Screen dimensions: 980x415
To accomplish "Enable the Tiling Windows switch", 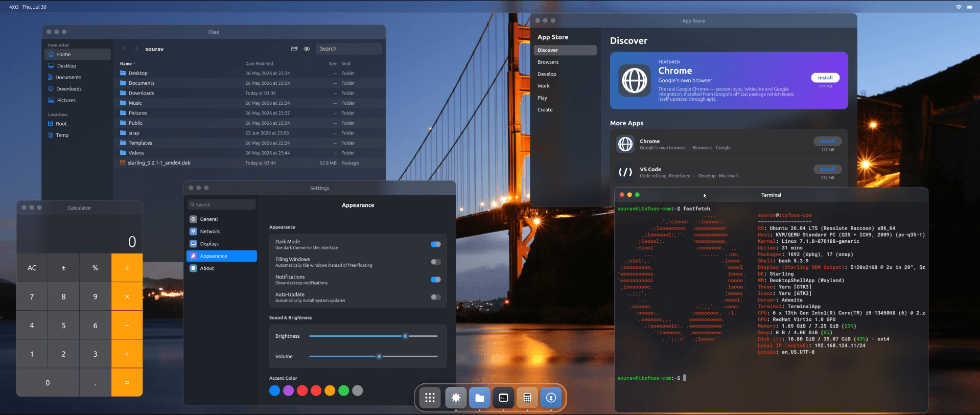I will coord(436,262).
